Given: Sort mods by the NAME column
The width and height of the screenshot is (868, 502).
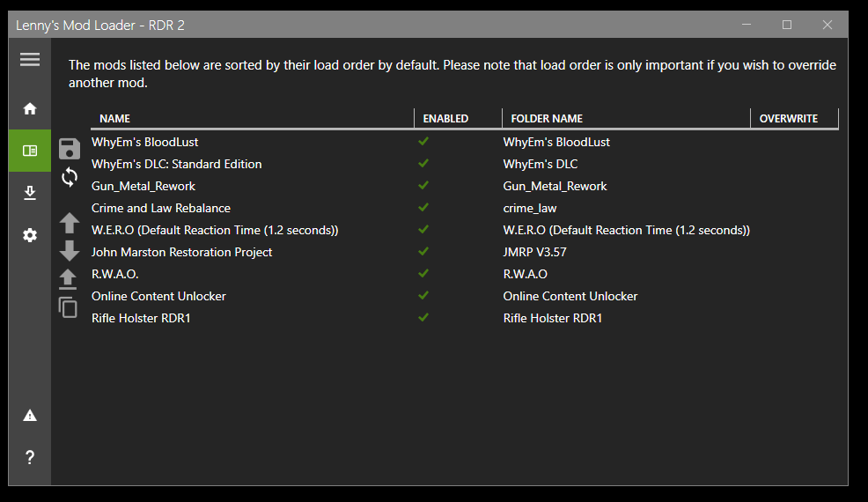Looking at the screenshot, I should click(114, 119).
